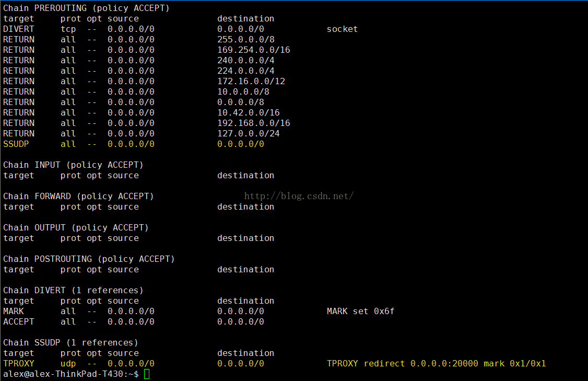Viewport: 588px width, 381px height.
Task: Click the 'Chain INPUT (policy ACCEPT)' line
Action: [x=73, y=165]
